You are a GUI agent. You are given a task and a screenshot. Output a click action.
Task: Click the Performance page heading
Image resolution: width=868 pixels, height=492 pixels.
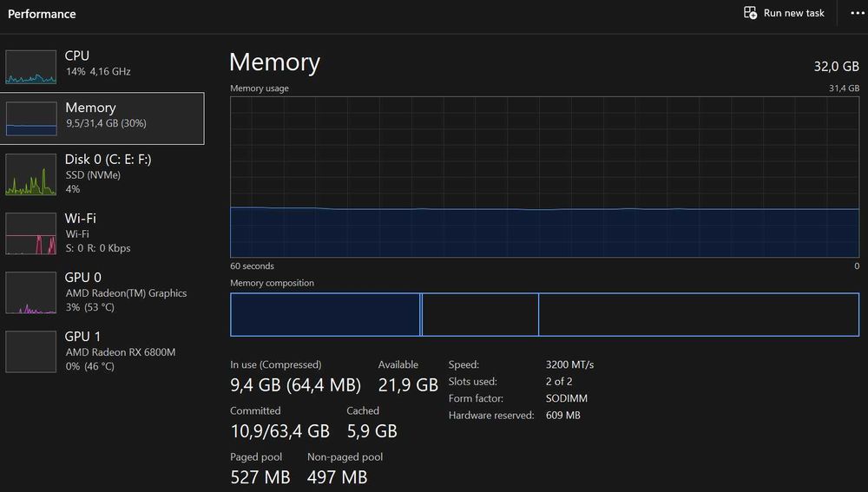click(x=42, y=14)
